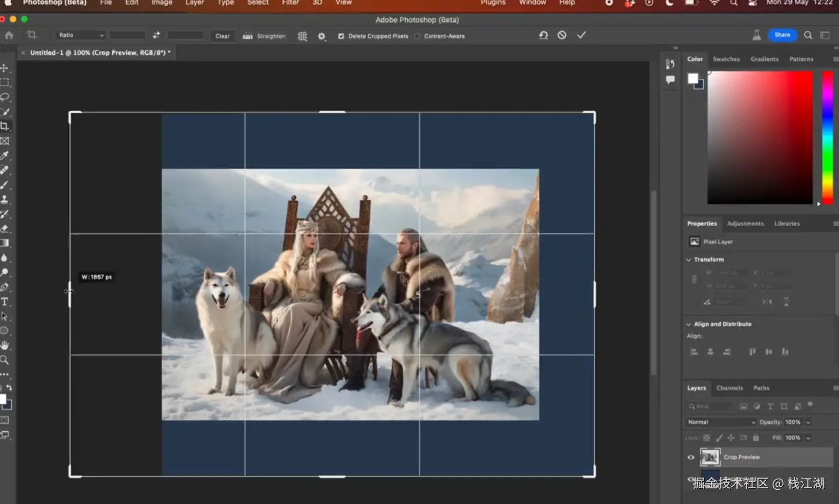The image size is (839, 504).
Task: Cancel the crop operation
Action: tap(562, 35)
